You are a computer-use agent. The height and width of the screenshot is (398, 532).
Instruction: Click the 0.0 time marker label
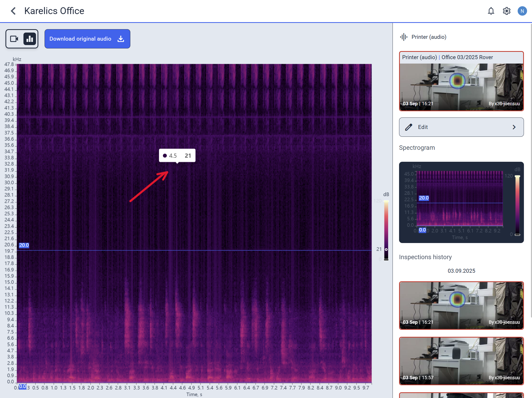pyautogui.click(x=22, y=386)
